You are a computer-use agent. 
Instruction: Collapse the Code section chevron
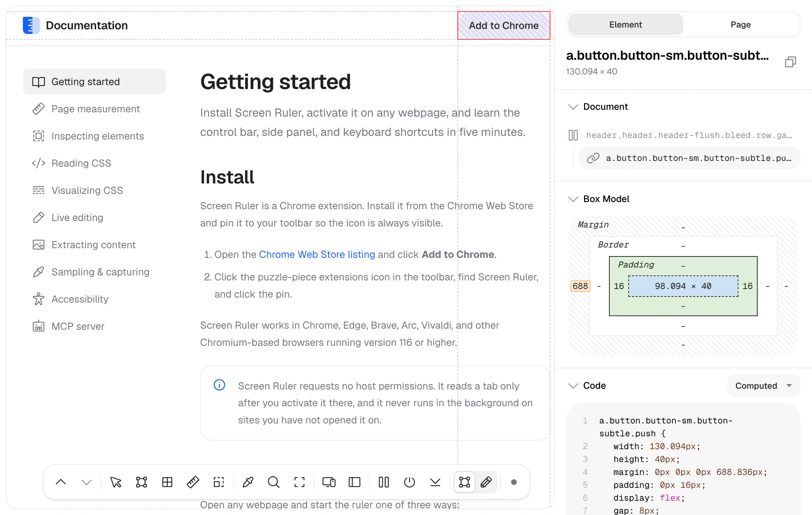[x=573, y=386]
